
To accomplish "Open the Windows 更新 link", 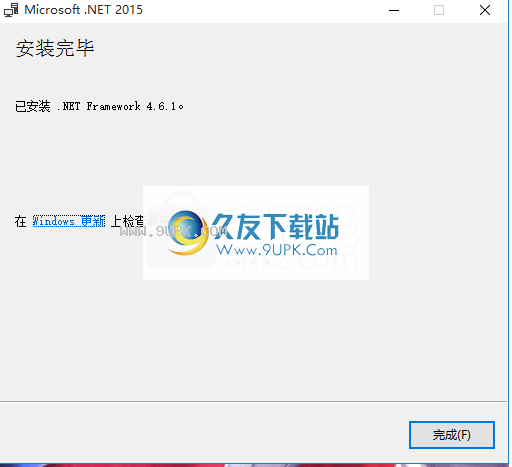I will click(x=69, y=221).
